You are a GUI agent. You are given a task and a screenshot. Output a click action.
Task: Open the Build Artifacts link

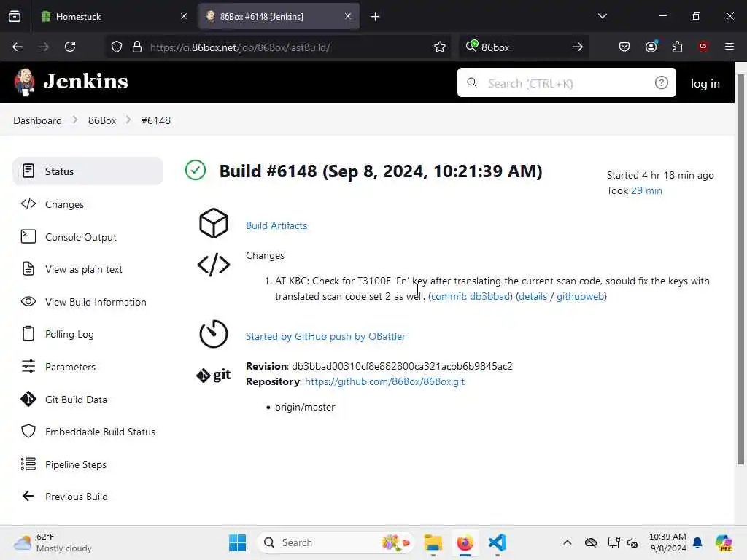(276, 226)
